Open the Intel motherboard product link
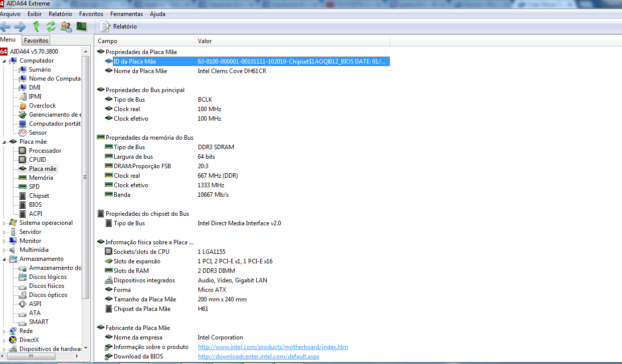Screen dimensions: 622x364 tap(273, 347)
